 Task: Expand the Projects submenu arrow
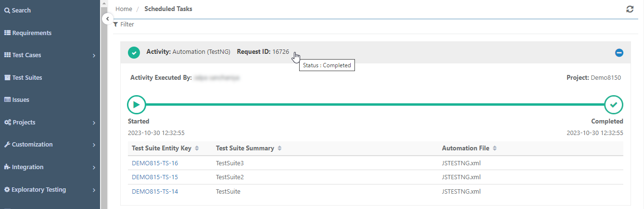94,123
